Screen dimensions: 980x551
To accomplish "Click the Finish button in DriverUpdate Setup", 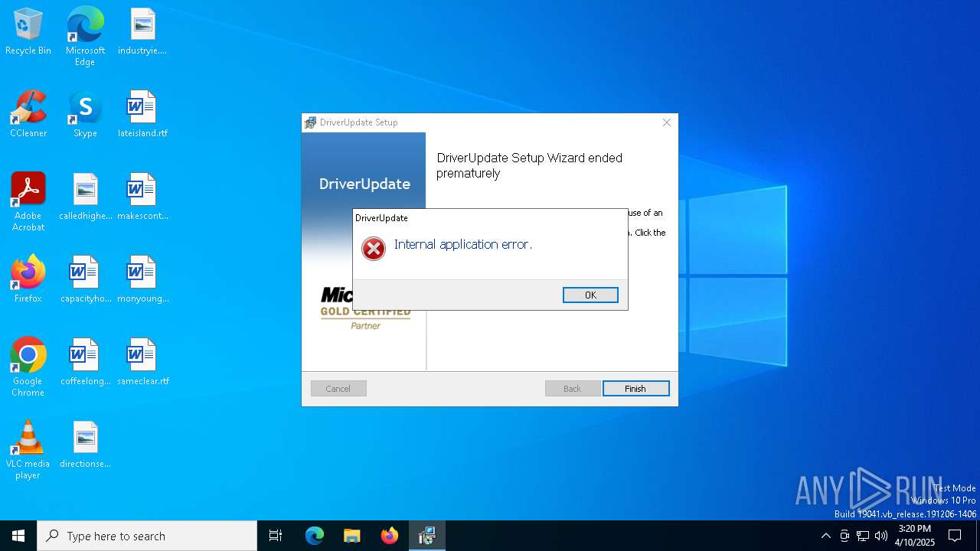I will click(635, 389).
